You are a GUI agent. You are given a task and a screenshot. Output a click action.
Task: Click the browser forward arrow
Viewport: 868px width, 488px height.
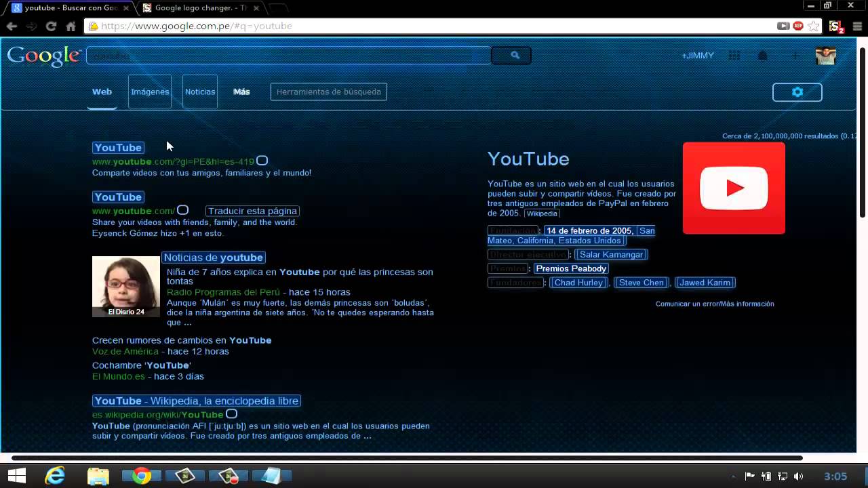pos(31,26)
